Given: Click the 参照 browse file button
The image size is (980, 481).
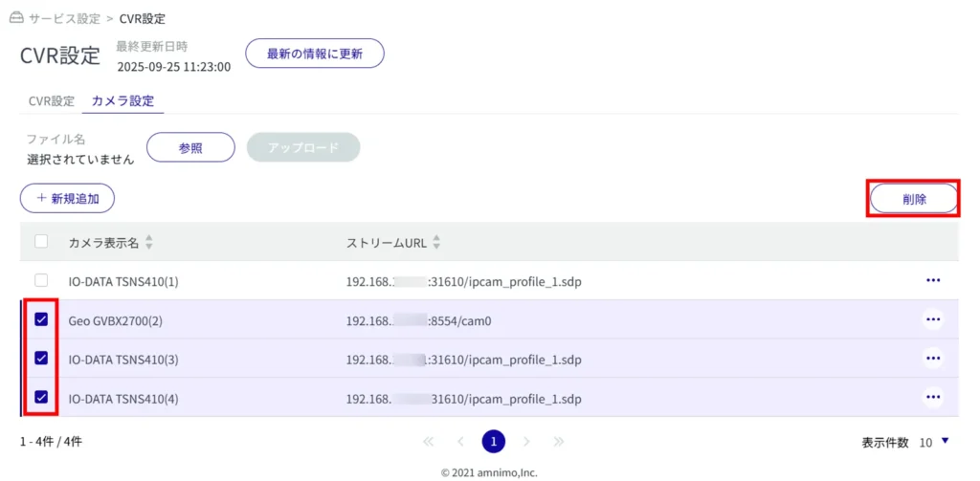Looking at the screenshot, I should point(190,147).
